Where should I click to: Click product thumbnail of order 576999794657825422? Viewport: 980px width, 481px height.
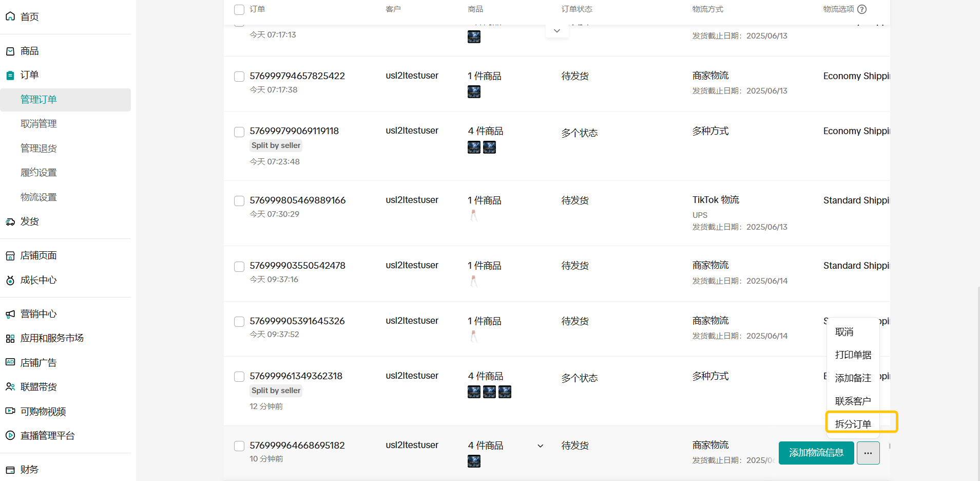(x=474, y=92)
